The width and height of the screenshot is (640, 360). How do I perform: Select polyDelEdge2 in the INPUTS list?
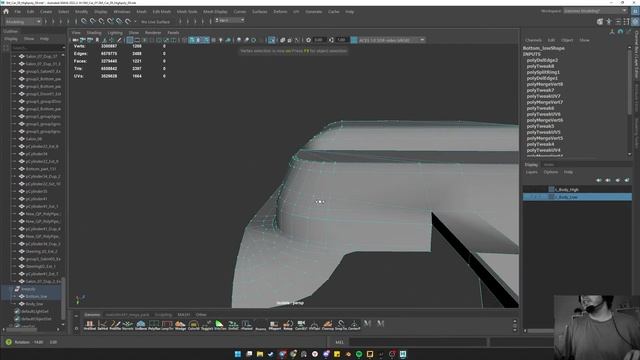coord(542,60)
